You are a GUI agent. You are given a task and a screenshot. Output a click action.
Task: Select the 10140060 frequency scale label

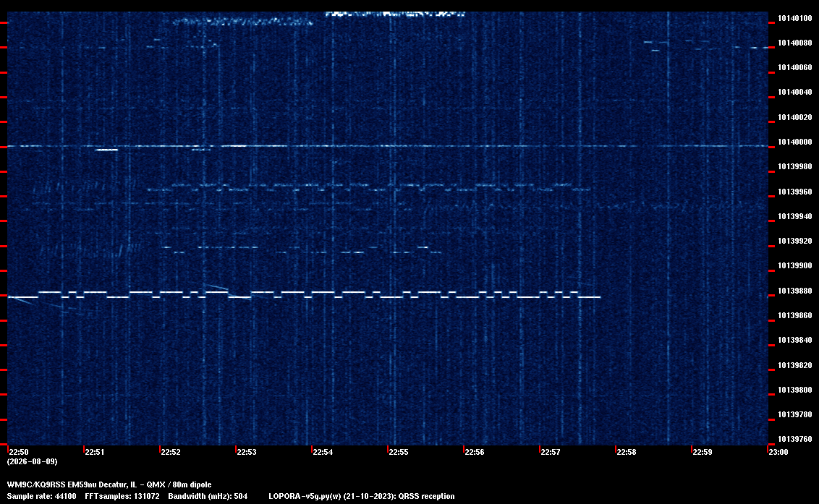pos(795,67)
